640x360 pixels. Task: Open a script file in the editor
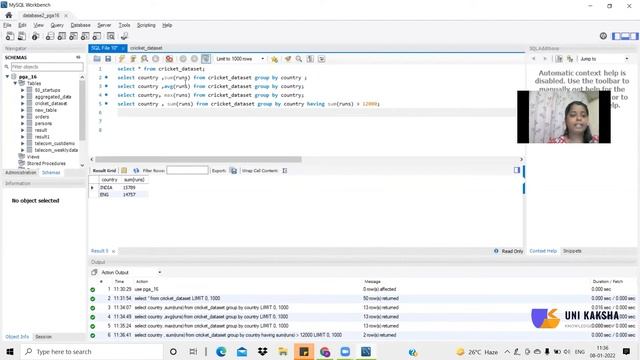coord(97,59)
